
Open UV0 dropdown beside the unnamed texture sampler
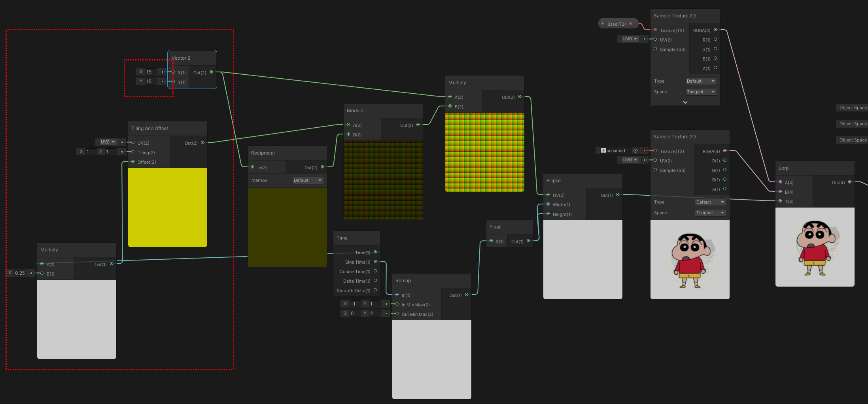pos(630,160)
